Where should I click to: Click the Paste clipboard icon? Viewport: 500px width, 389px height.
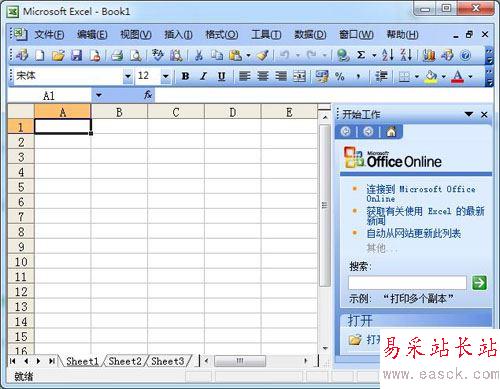[235, 55]
